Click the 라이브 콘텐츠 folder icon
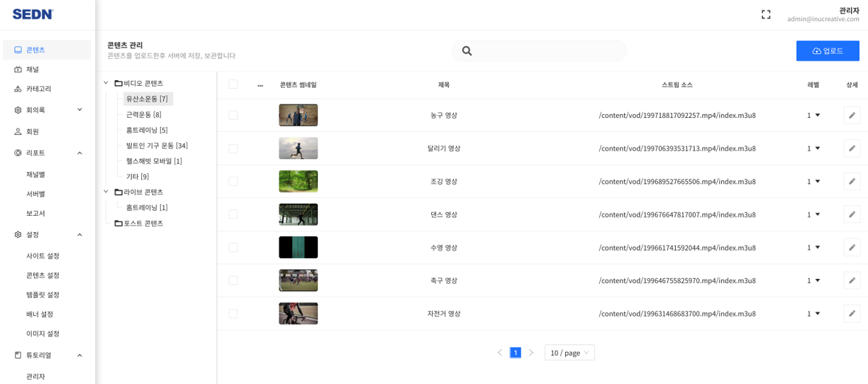 tap(118, 192)
